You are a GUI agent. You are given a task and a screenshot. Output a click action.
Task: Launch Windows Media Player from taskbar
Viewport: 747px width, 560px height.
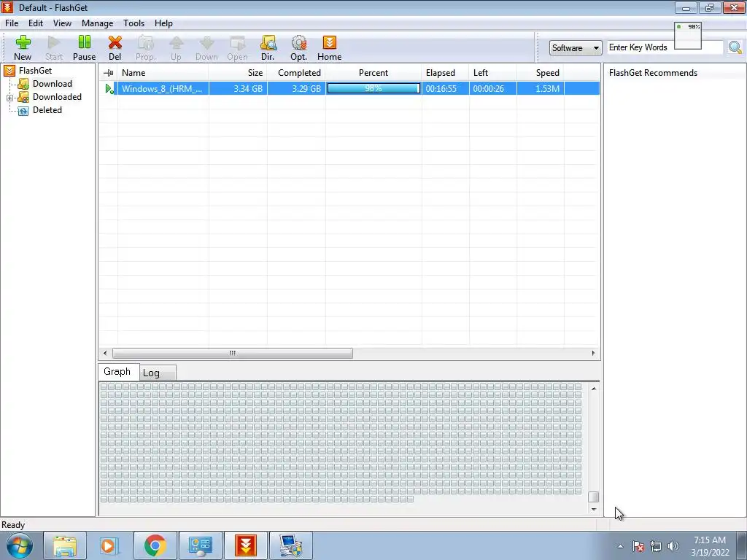[109, 545]
